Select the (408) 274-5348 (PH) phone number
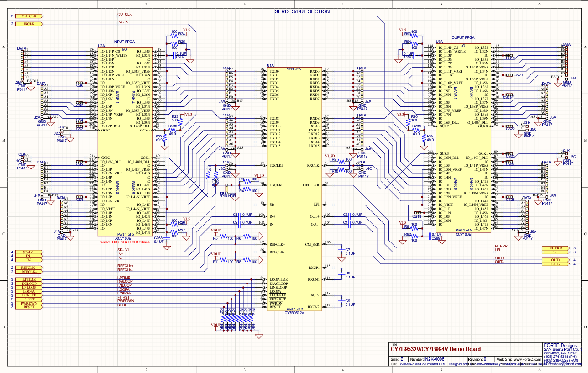The image size is (588, 373). point(561,357)
